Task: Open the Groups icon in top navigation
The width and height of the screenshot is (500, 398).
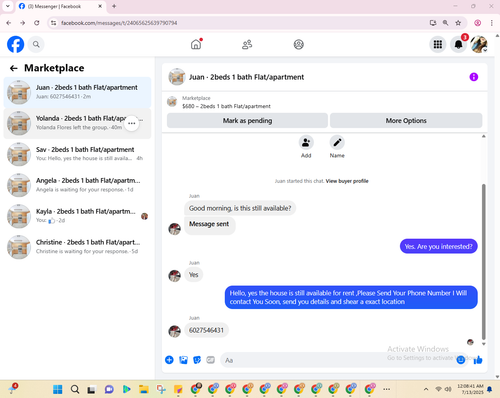Action: coord(298,44)
